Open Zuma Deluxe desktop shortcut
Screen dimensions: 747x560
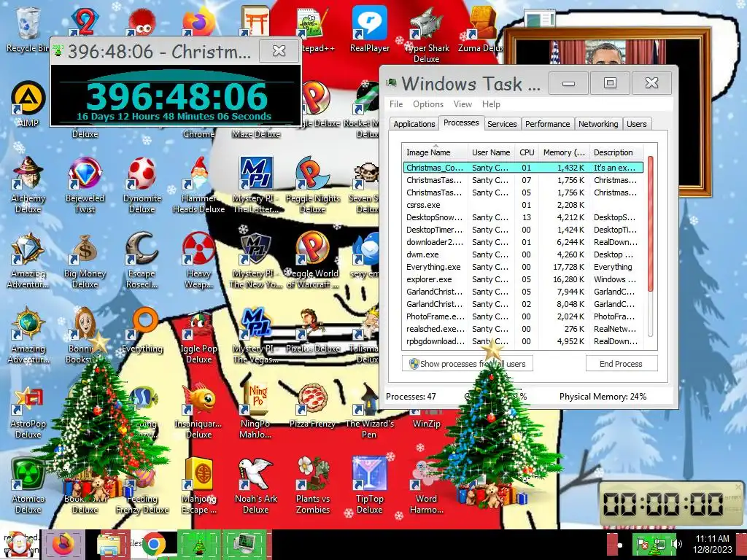click(482, 28)
